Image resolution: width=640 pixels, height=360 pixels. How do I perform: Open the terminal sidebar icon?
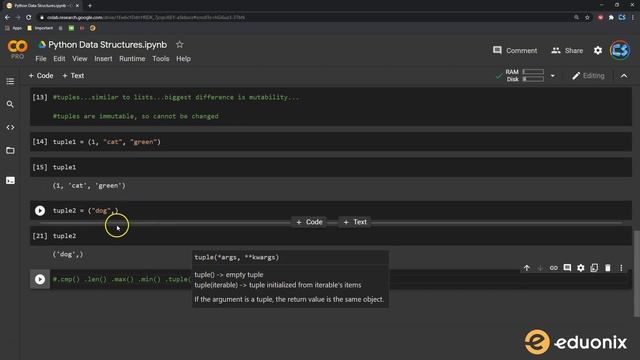[10, 180]
